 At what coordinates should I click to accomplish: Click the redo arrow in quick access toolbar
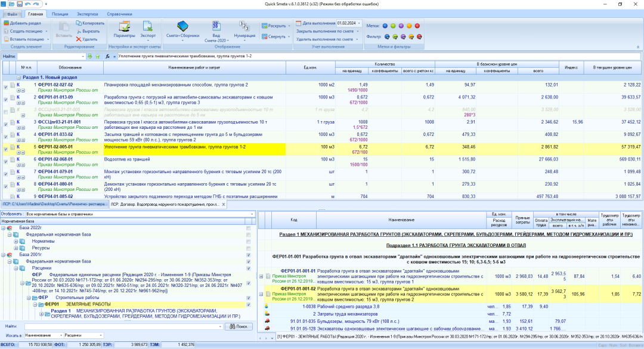pos(36,4)
